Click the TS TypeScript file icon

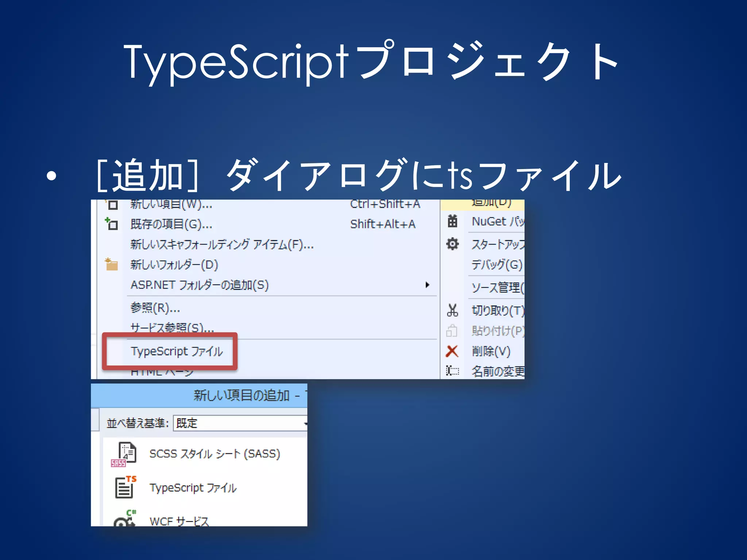click(x=125, y=487)
